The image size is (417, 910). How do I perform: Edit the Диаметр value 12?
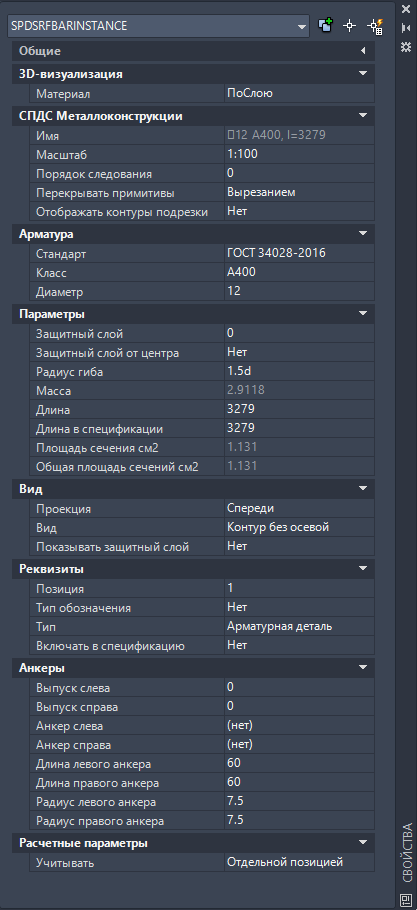click(x=299, y=292)
